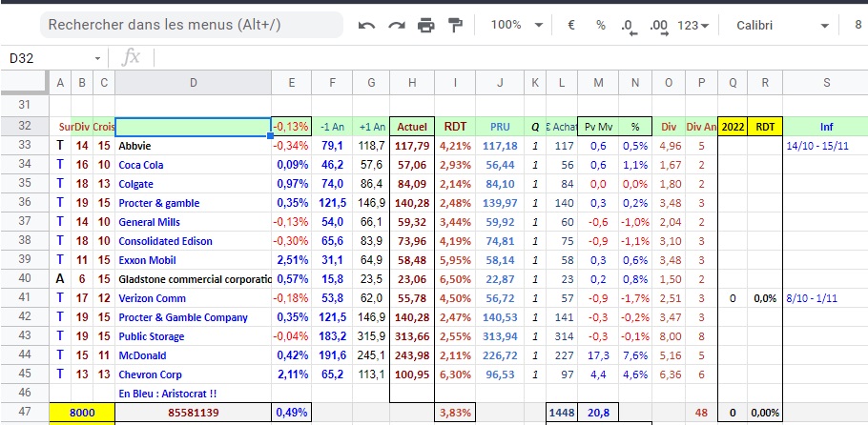The width and height of the screenshot is (868, 425).
Task: Click the McDonald cell
Action: (x=194, y=355)
